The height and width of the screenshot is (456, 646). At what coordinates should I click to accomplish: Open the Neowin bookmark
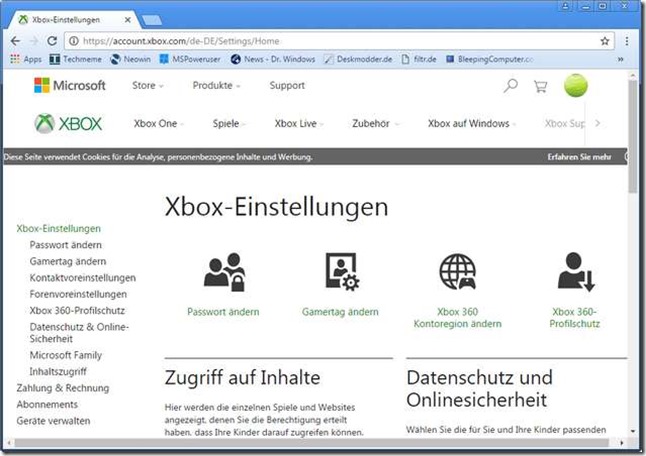click(131, 59)
